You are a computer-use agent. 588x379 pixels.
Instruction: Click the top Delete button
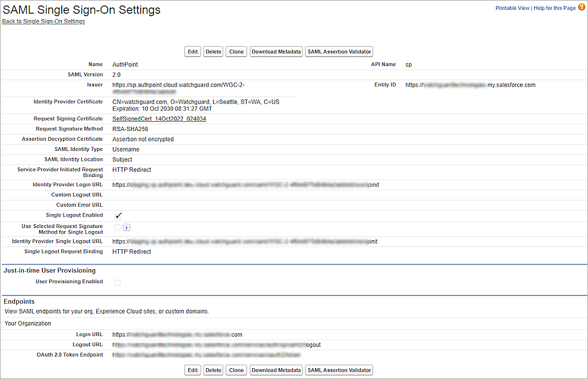213,52
